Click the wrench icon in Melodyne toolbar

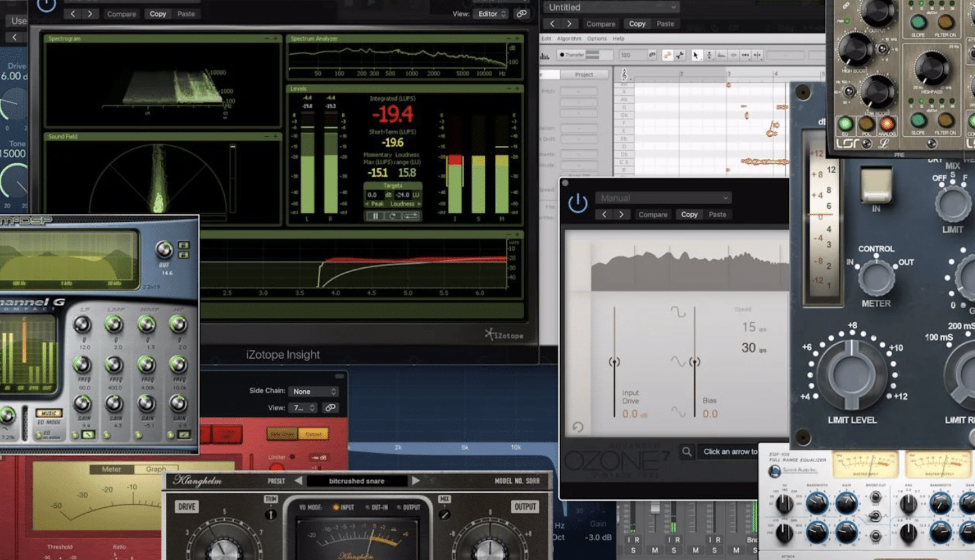pyautogui.click(x=680, y=55)
